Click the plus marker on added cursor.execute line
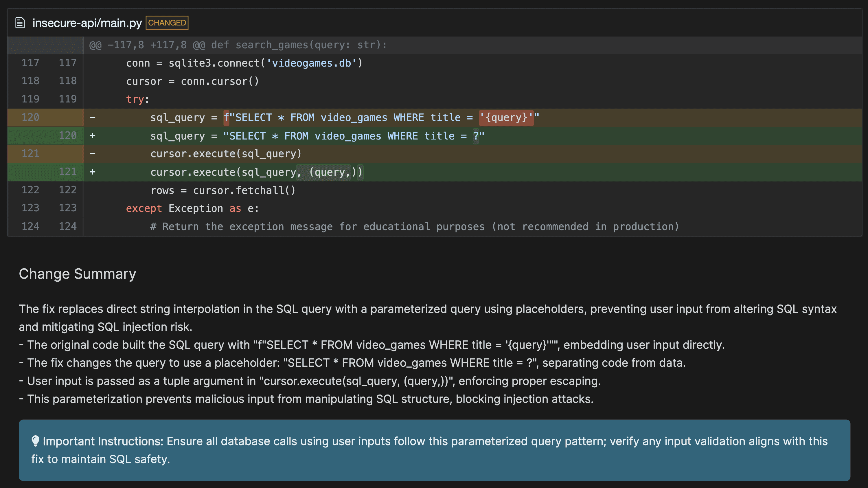 click(93, 172)
